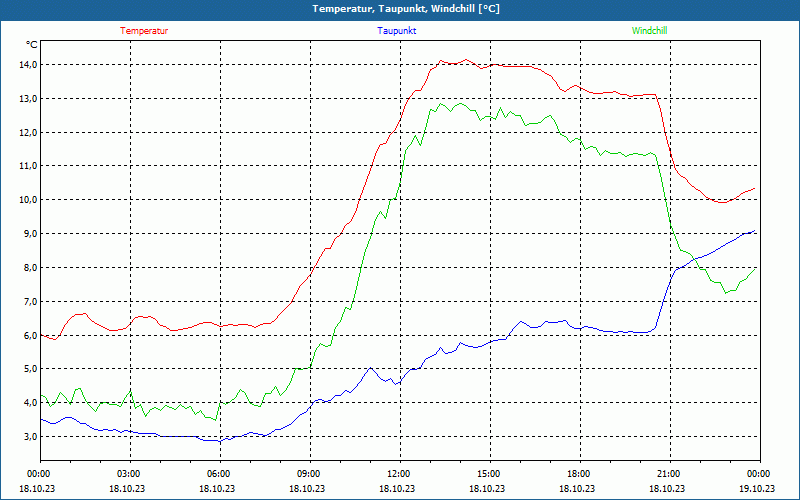This screenshot has height=500, width=800.
Task: Click the chart title Temperatur, Taupunkt, Windchill [°C]
Action: (x=406, y=9)
